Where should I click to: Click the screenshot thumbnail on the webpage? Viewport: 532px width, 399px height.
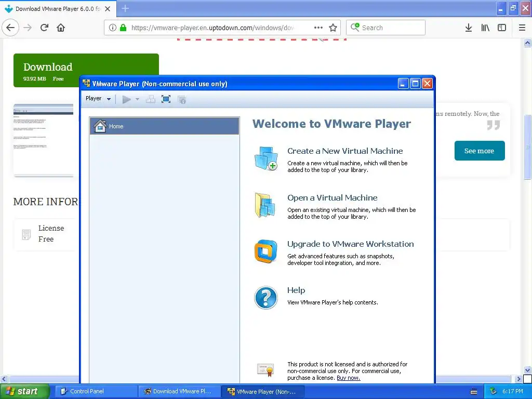[x=44, y=140]
